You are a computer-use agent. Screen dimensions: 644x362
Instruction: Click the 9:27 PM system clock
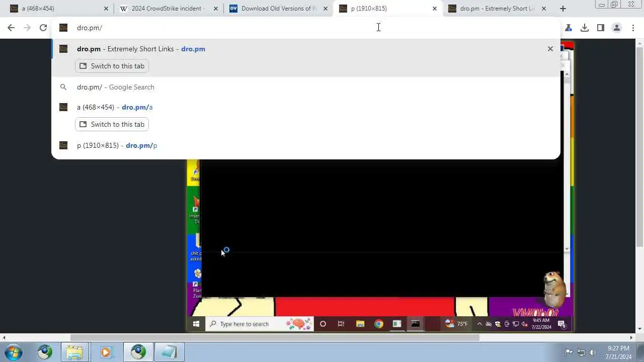(x=618, y=352)
